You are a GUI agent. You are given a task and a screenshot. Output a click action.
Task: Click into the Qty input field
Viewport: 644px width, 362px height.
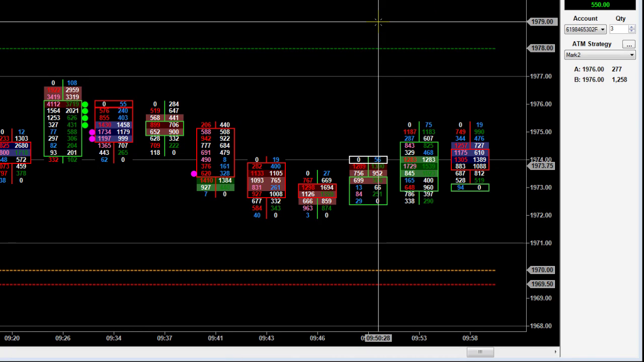(618, 29)
